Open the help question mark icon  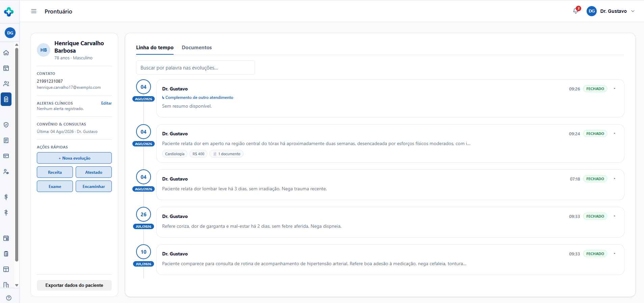(x=9, y=298)
